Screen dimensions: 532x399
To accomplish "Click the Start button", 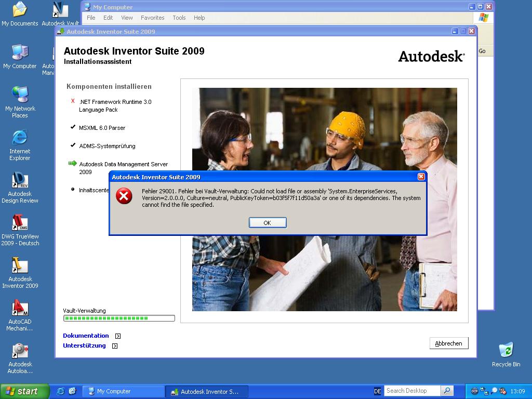I will 24,391.
